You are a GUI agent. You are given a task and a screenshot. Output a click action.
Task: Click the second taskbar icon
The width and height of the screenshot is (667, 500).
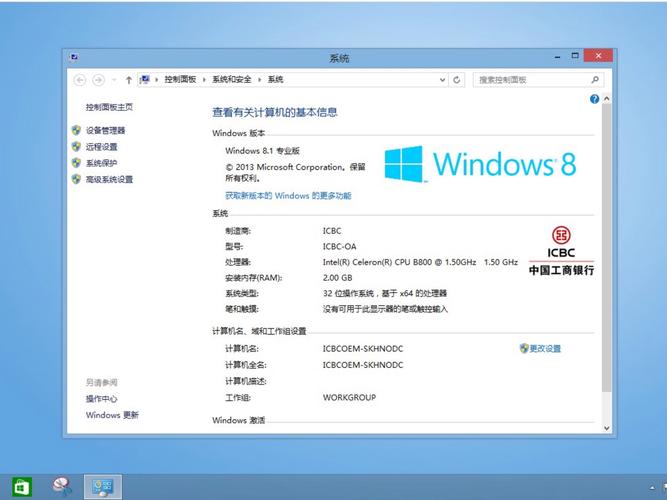click(x=62, y=487)
